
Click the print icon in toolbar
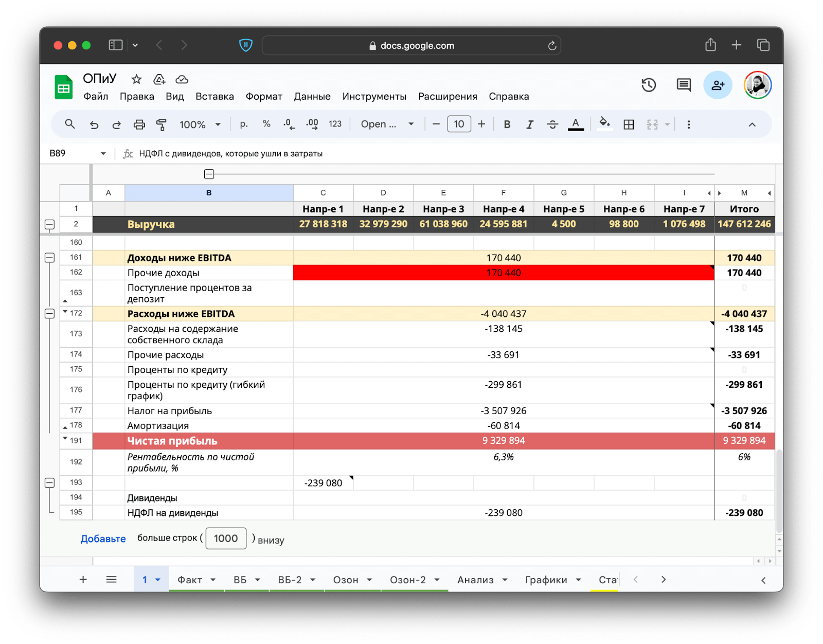(x=139, y=124)
